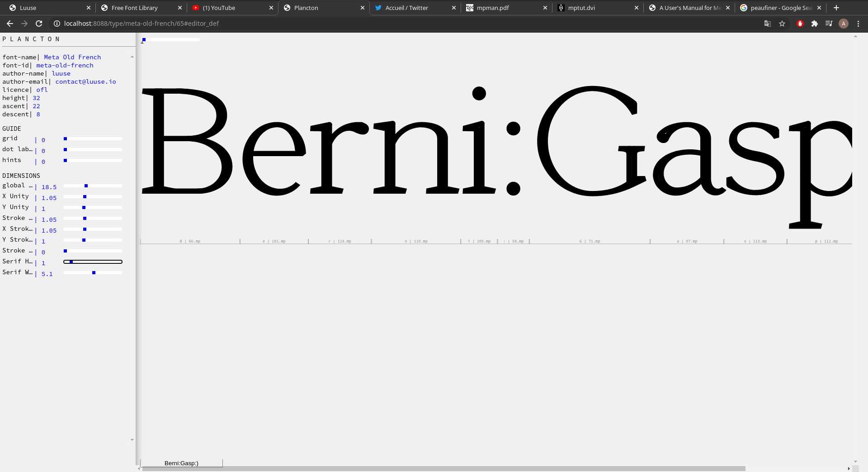Click the author-email contact@luuse.io value
Screen dimensions: 868x472
pos(85,81)
